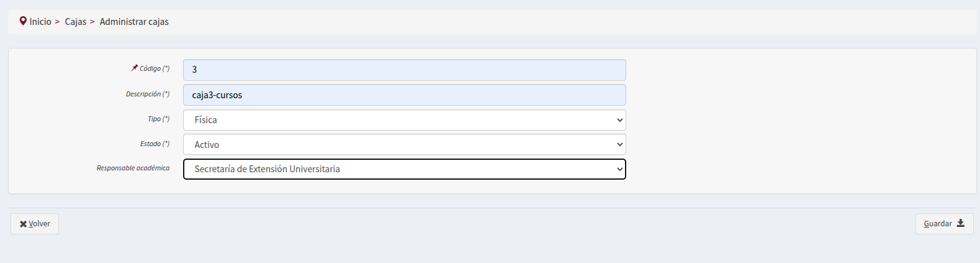Screen dimensions: 980x263
Task: Click the chevron arrow of Estado select
Action: tap(619, 144)
